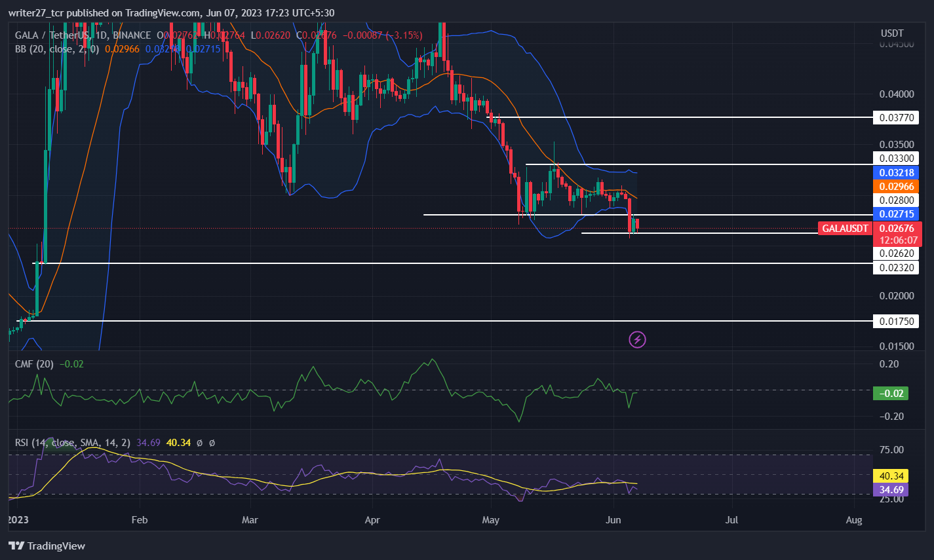
Task: Click the 2023 label on the time axis
Action: pos(18,520)
